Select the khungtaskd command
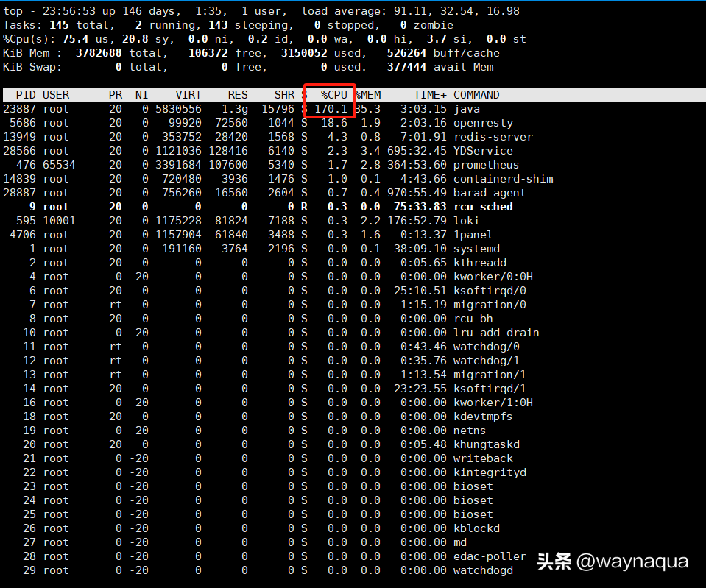This screenshot has width=706, height=588. (487, 444)
